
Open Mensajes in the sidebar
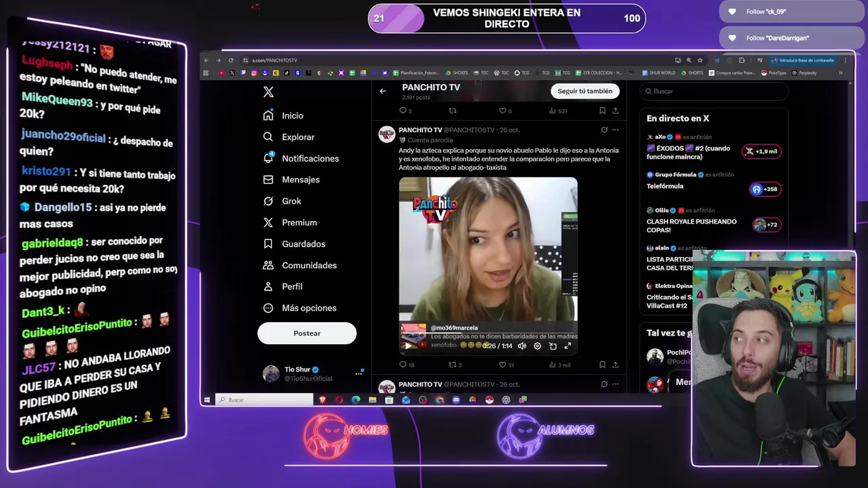(291, 180)
